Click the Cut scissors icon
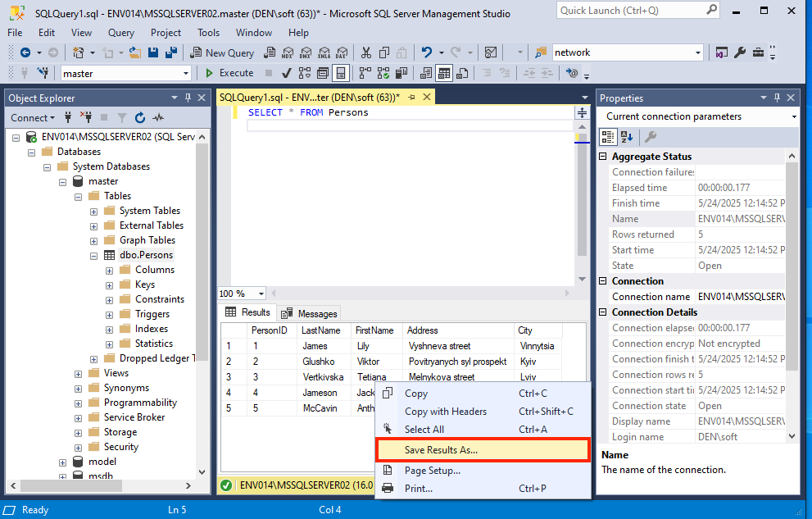Screen dimensions: 812x519 click(366, 52)
